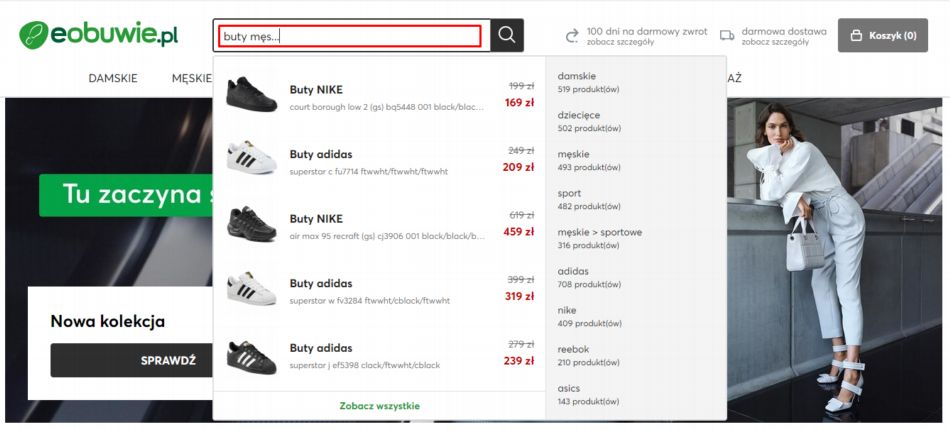Click the eobuwie.pl logo
The height and width of the screenshot is (430, 950).
tap(99, 35)
